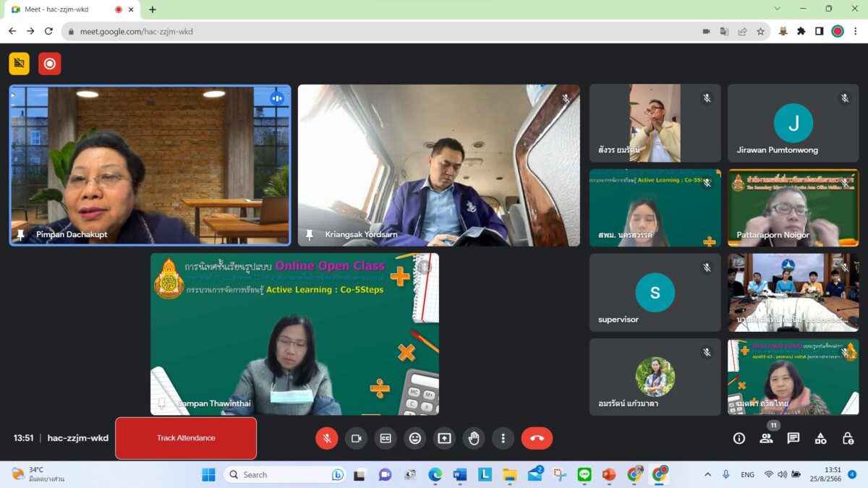Viewport: 868px width, 488px height.
Task: Open Microsoft Word from the taskbar
Action: [x=459, y=474]
